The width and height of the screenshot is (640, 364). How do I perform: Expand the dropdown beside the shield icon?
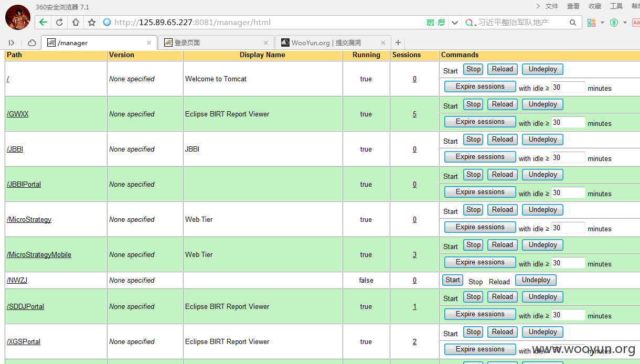[625, 23]
